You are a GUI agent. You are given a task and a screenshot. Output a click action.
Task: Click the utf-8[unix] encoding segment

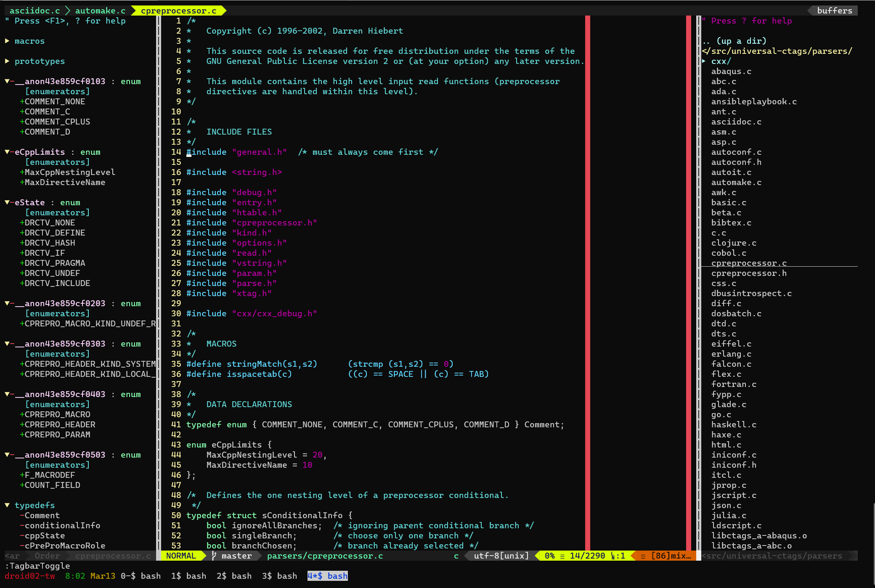(501, 556)
